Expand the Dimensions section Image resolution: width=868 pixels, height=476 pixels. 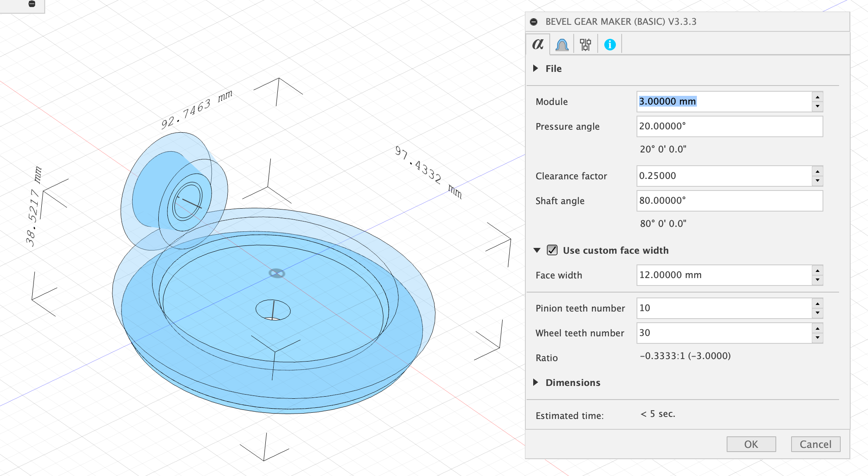536,382
